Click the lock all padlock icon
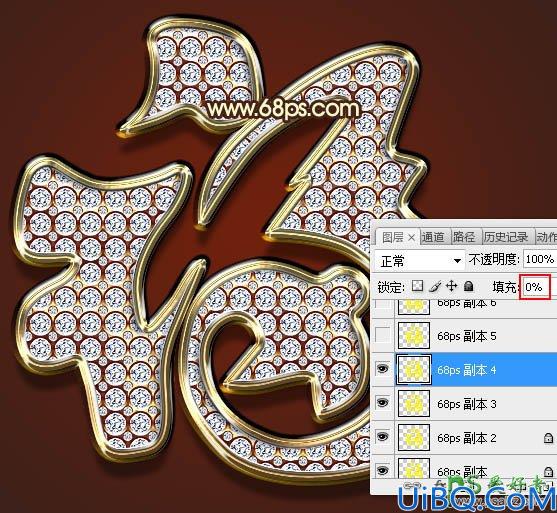Viewport: 557px width, 513px height. [x=469, y=286]
